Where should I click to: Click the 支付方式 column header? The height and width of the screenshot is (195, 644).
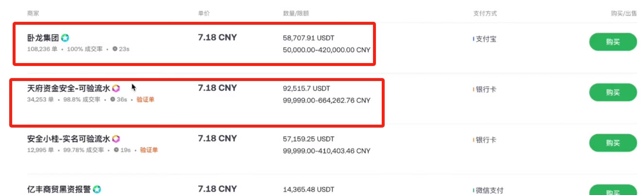tap(485, 13)
